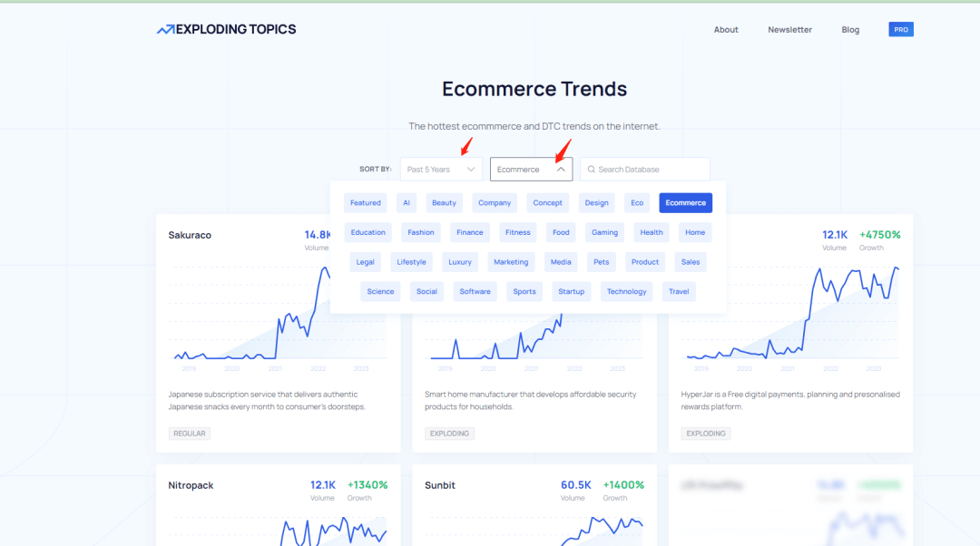Choose the Fashion category tag

click(x=421, y=232)
